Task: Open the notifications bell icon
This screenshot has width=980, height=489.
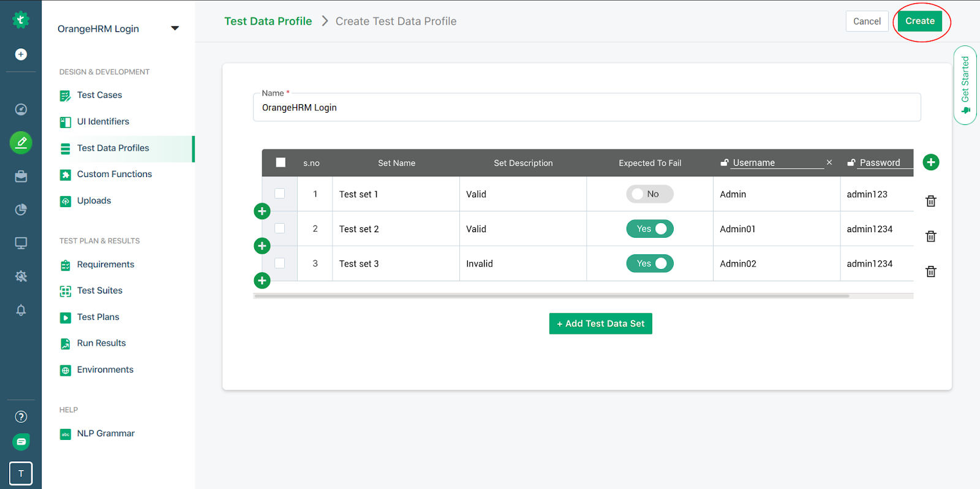Action: 21,310
